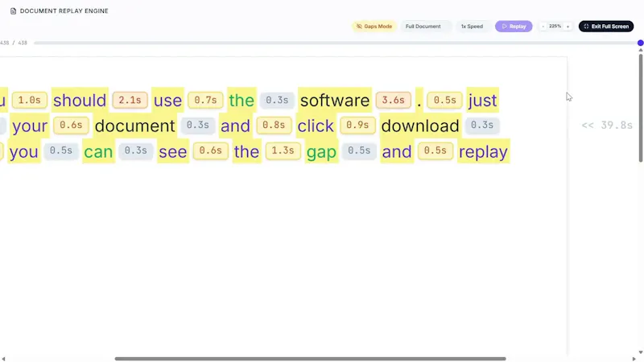Click the replay progress slider handle

pos(640,43)
